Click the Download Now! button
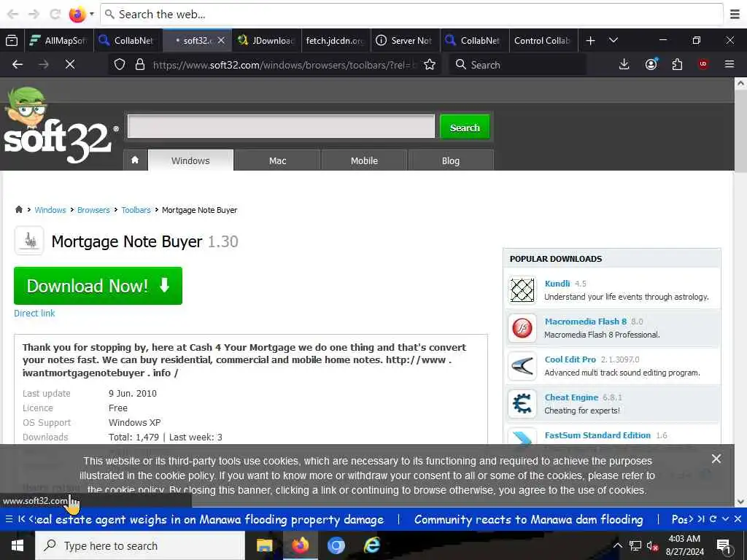The image size is (747, 560). tap(98, 286)
